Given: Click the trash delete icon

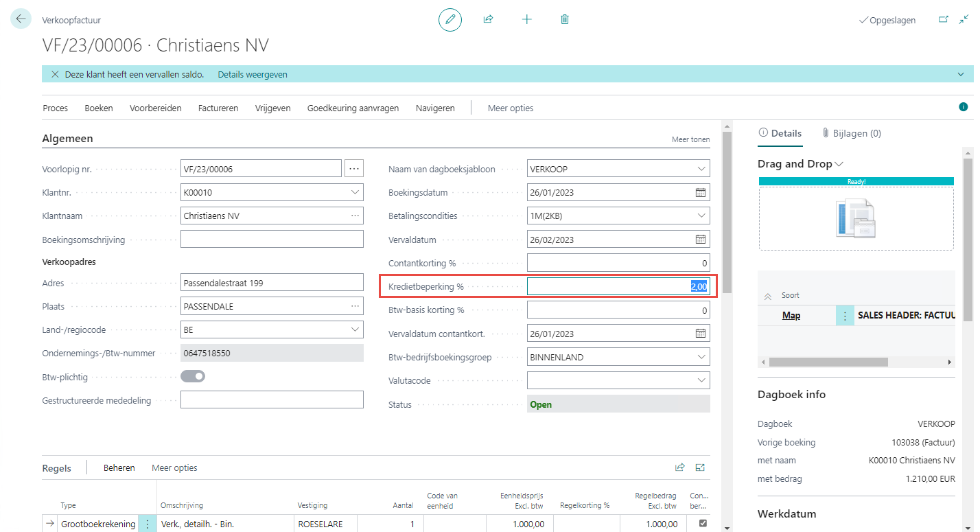Looking at the screenshot, I should coord(565,20).
